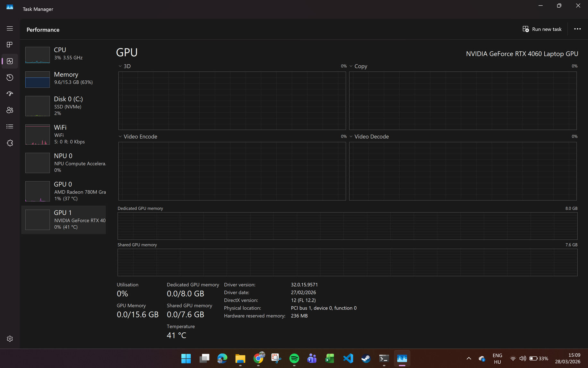Viewport: 588px width, 368px height.
Task: Open the Windows Start menu
Action: click(x=186, y=358)
